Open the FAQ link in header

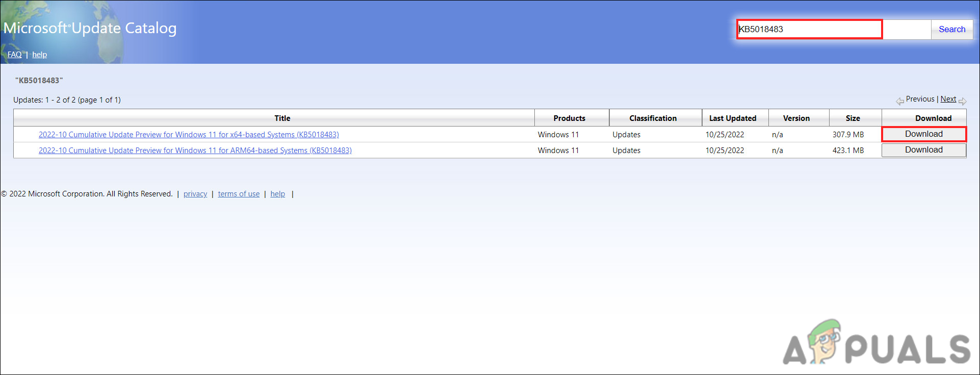point(14,55)
